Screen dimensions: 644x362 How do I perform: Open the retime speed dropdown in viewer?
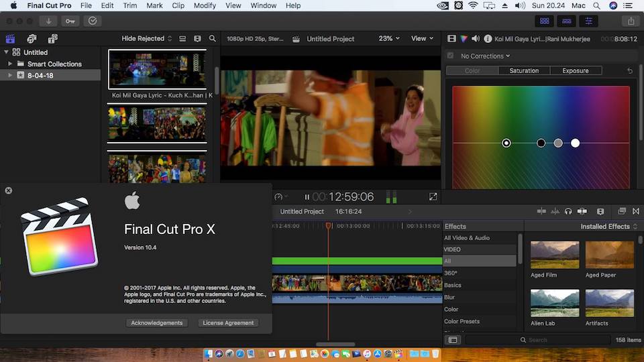click(281, 197)
